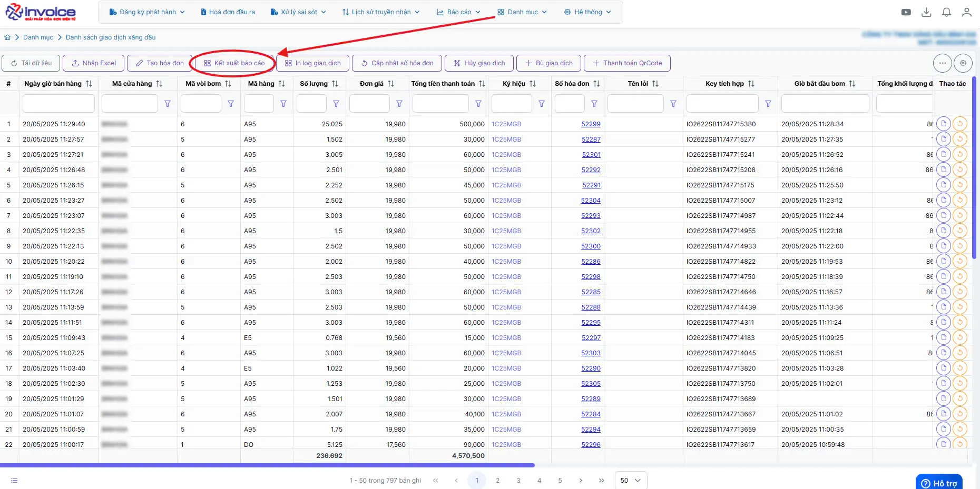Open the Hệ thống menu
Viewport: 980px width, 489px height.
[x=587, y=12]
